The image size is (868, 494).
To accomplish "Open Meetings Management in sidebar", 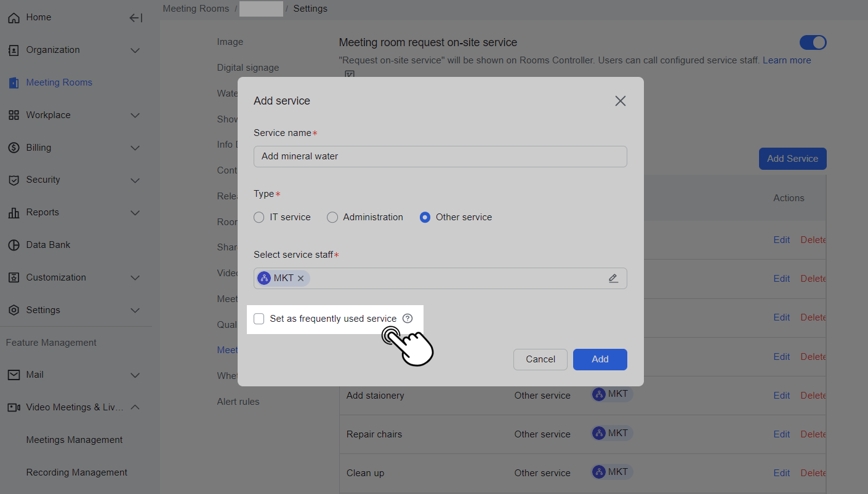I will [74, 440].
